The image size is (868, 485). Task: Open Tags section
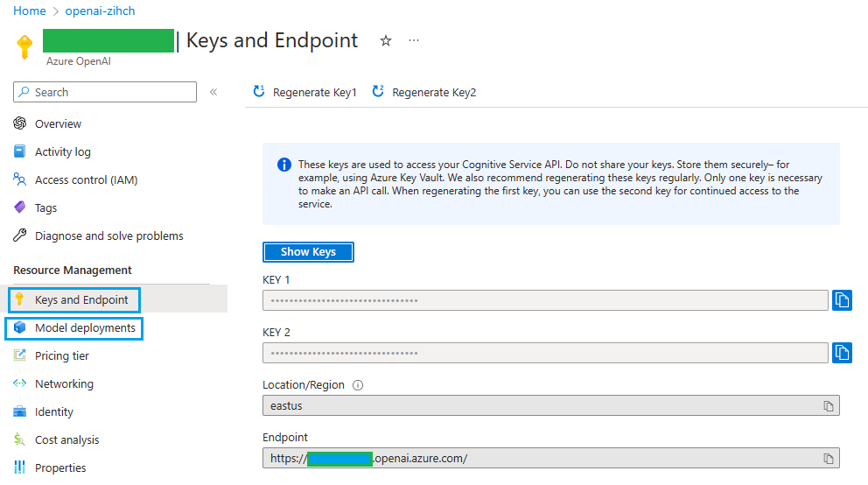click(x=46, y=208)
